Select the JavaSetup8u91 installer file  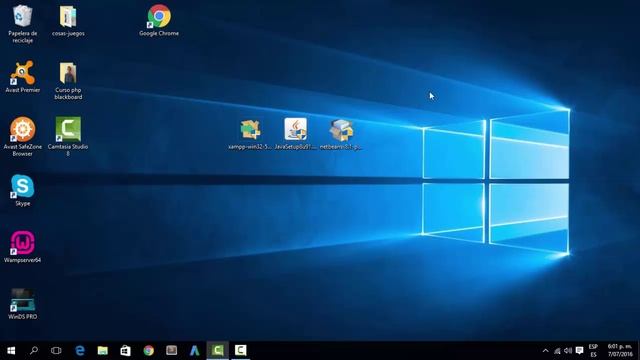click(296, 134)
